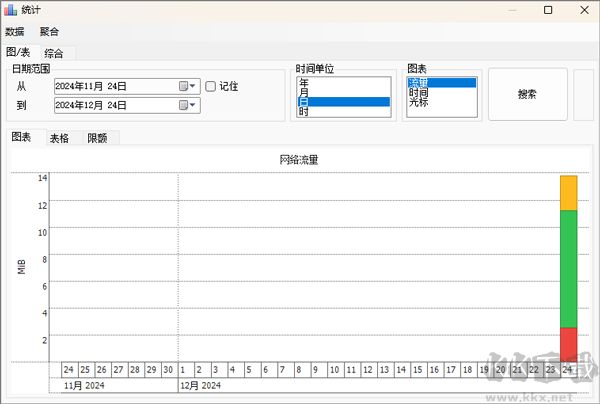Screen dimensions: 600x404
Task: Toggle the 记住 checkbox
Action: pos(210,86)
